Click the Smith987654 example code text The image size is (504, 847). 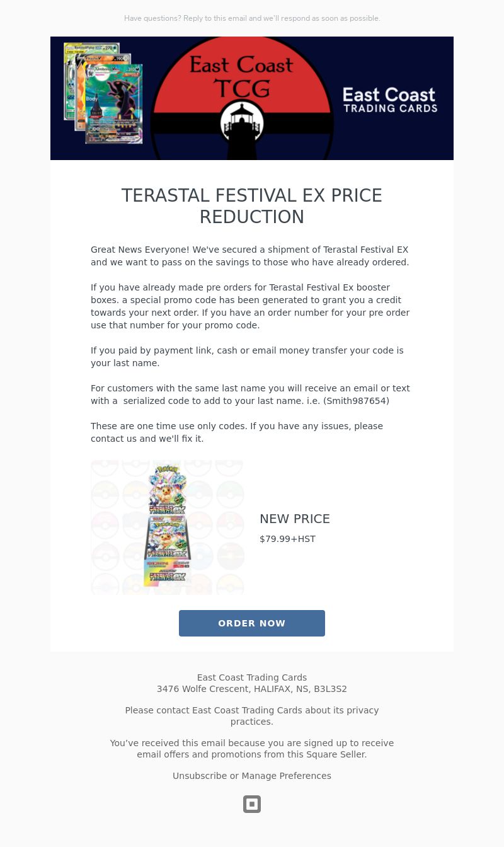click(x=356, y=401)
